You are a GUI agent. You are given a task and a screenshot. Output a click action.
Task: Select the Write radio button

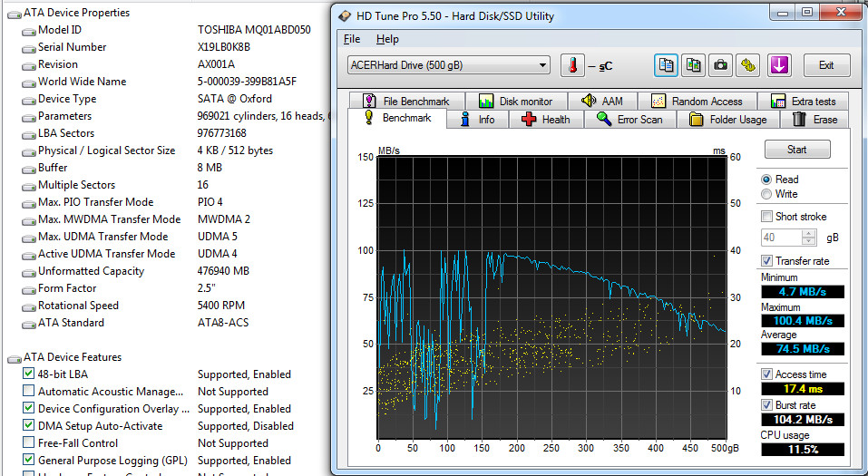tap(767, 194)
